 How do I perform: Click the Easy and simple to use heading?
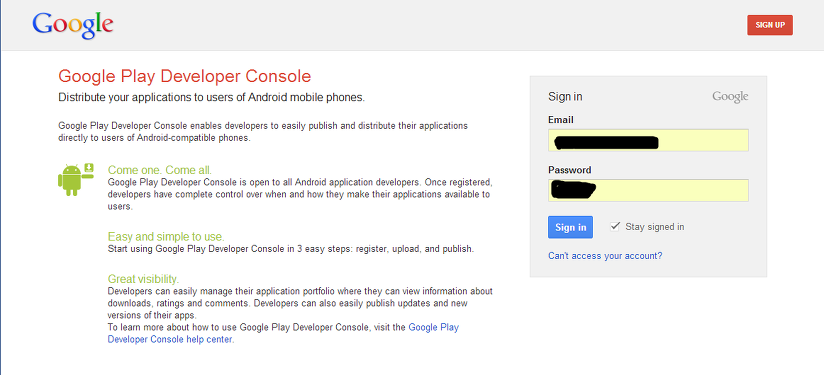[166, 236]
